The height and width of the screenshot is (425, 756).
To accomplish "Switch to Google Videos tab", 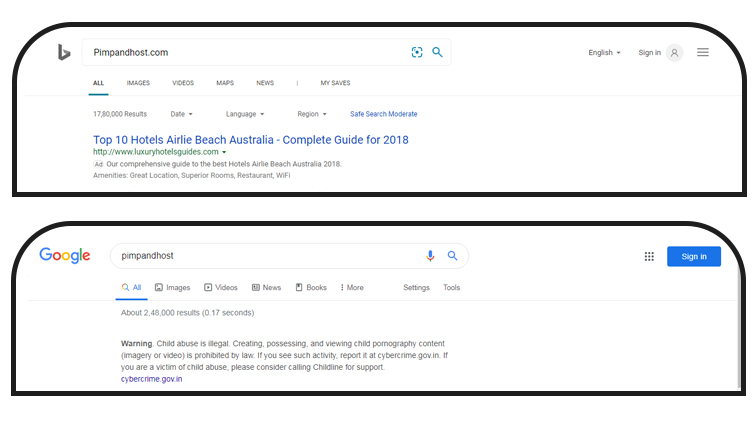I will (221, 288).
